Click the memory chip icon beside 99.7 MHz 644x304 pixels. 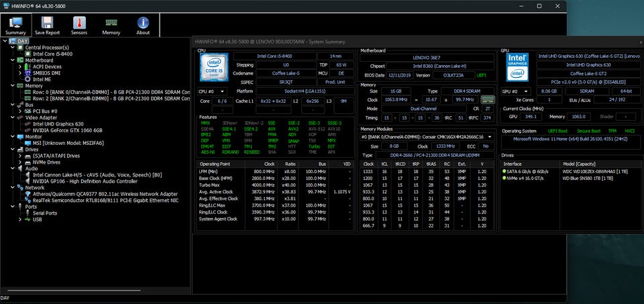(489, 99)
